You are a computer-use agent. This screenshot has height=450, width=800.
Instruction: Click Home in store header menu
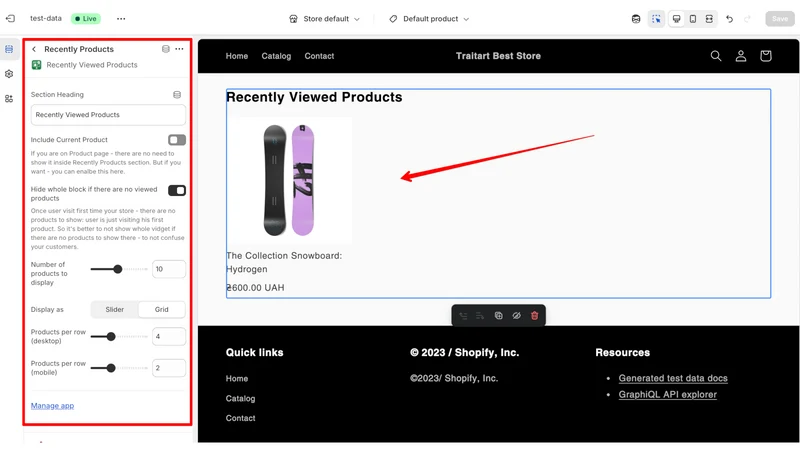[237, 56]
